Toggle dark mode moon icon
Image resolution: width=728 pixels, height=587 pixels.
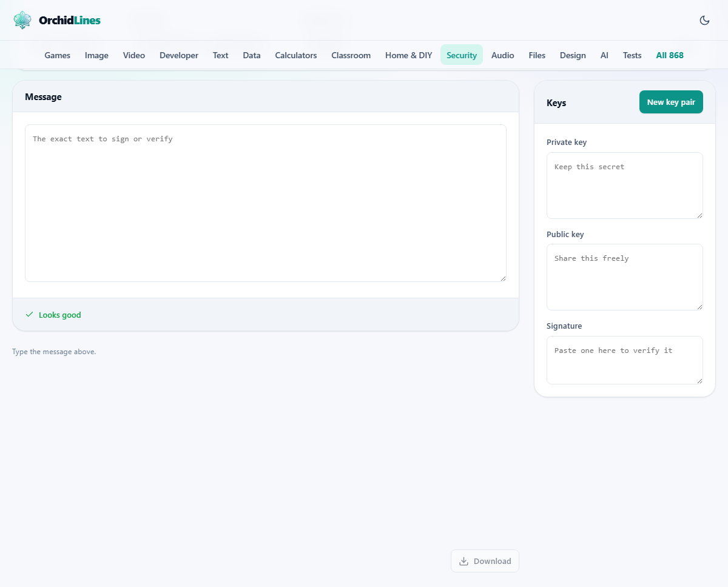(704, 20)
